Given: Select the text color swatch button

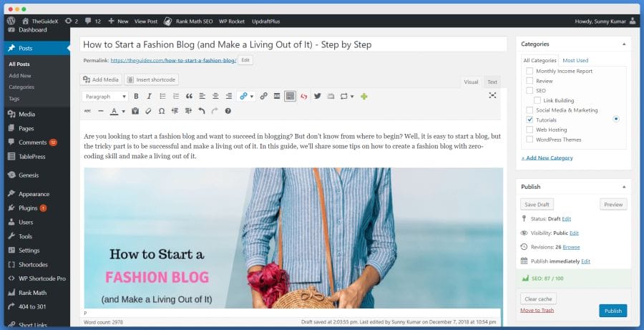Looking at the screenshot, I should coord(114,112).
